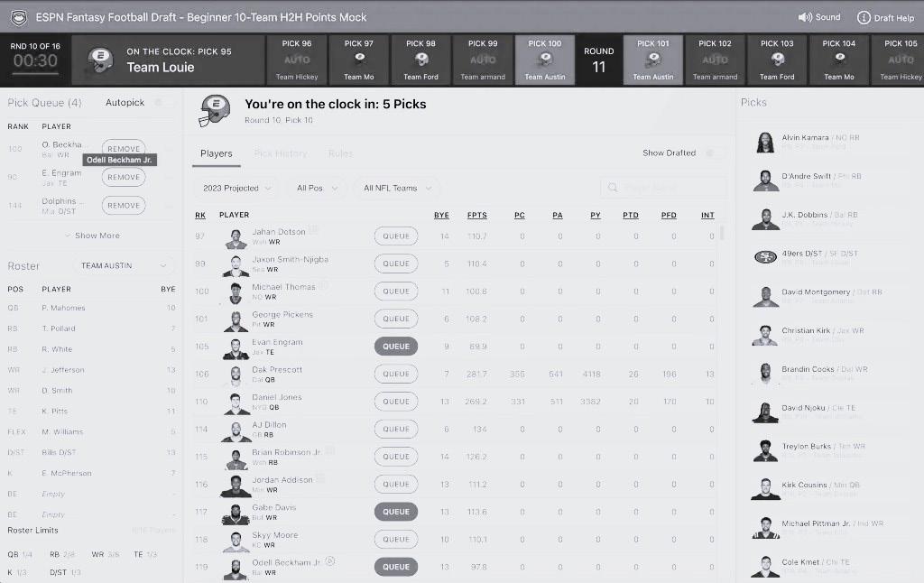Toggle queued state for Evan Engram

[396, 347]
